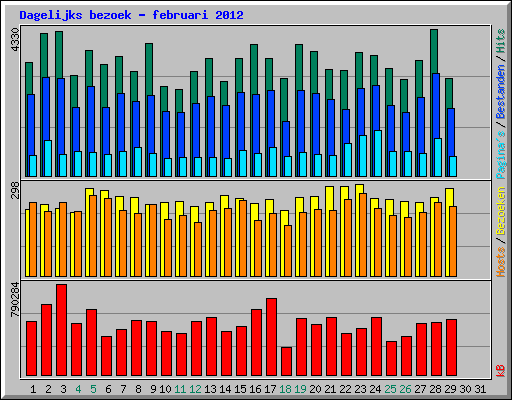Viewport: 512px width, 400px height.
Task: Click the shortest red kB bar for day 18
Action: (286, 362)
